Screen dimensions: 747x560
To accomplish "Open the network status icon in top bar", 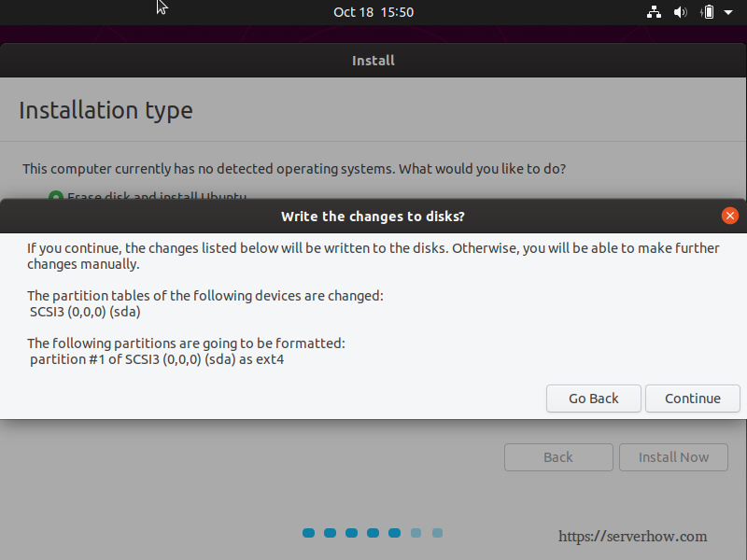I will point(654,12).
